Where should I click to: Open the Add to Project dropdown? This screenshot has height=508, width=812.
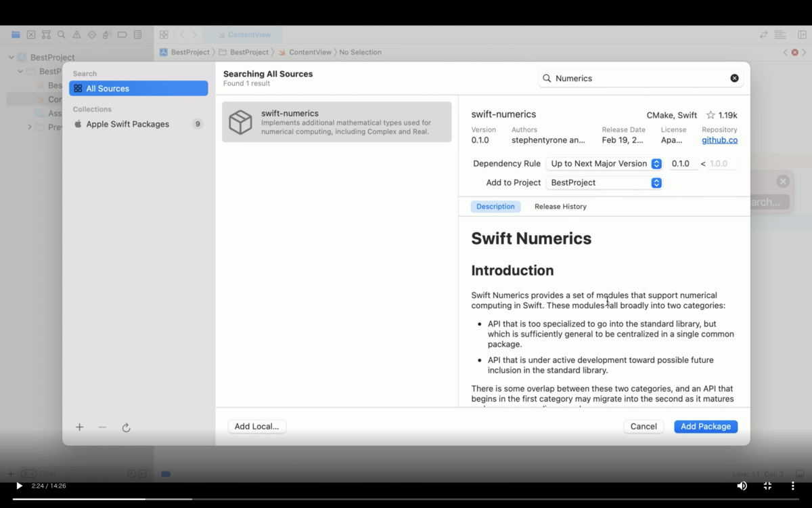(604, 183)
